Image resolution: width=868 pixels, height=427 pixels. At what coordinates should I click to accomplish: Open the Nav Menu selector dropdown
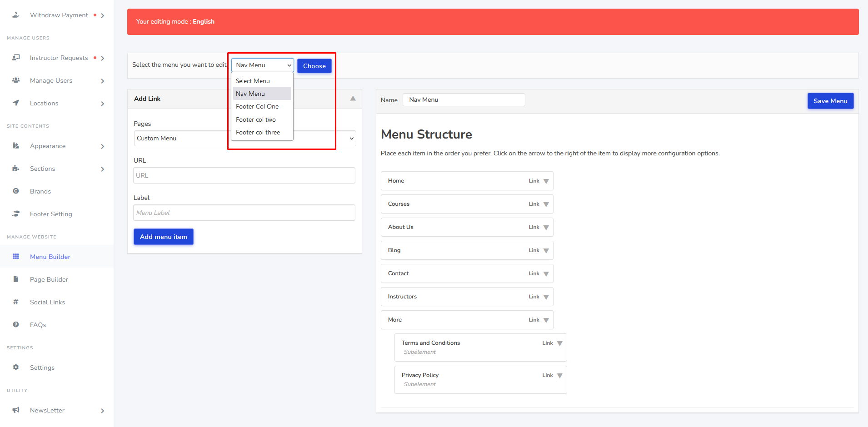tap(263, 65)
